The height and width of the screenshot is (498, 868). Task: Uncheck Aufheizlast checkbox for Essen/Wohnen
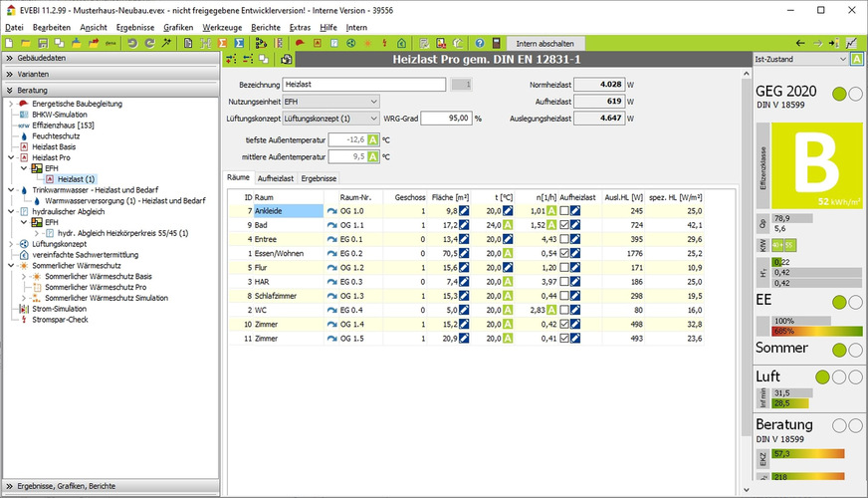[564, 254]
